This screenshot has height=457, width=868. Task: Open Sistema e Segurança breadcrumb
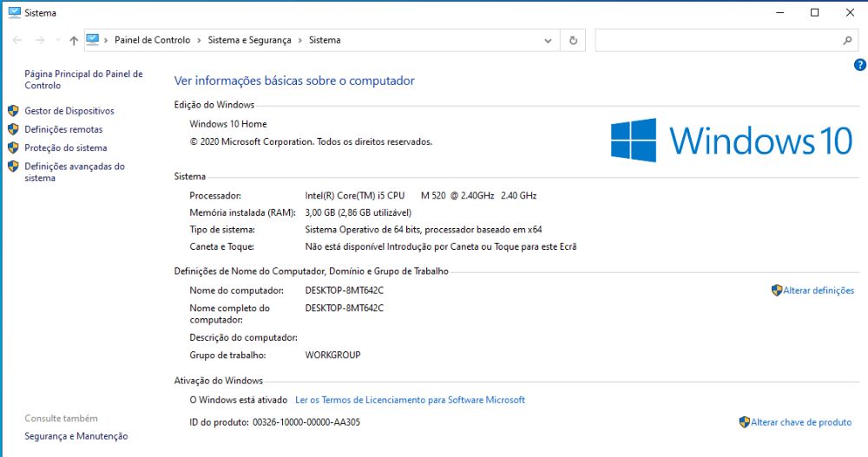click(249, 40)
